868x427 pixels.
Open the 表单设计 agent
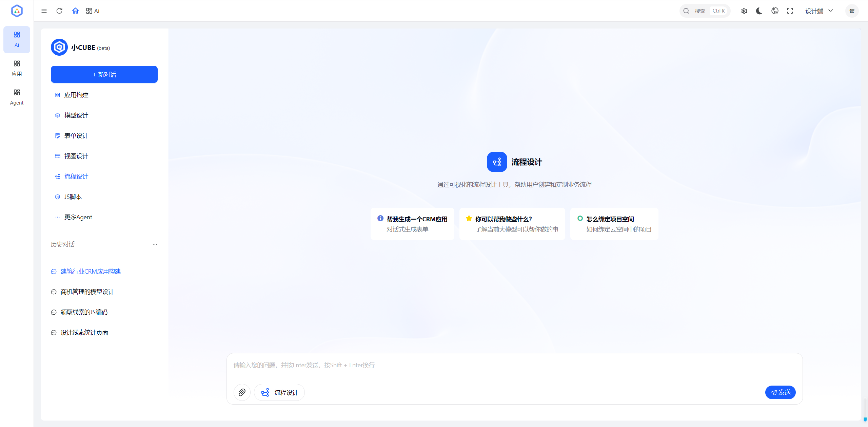(x=75, y=135)
